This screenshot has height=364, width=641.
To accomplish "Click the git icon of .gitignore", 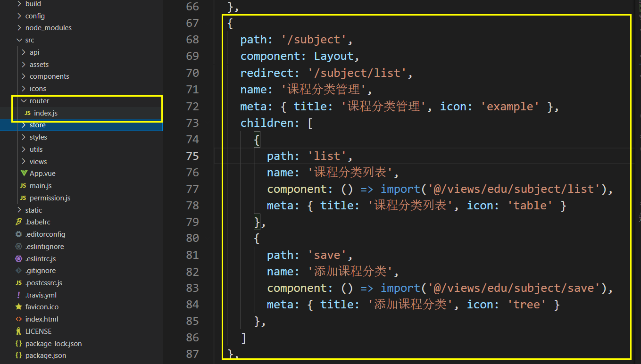I will pos(19,271).
